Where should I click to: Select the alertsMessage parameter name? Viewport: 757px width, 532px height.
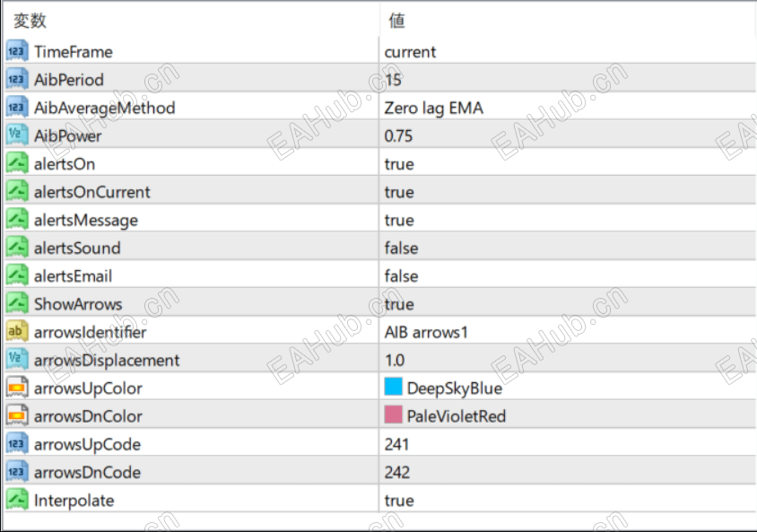86,221
